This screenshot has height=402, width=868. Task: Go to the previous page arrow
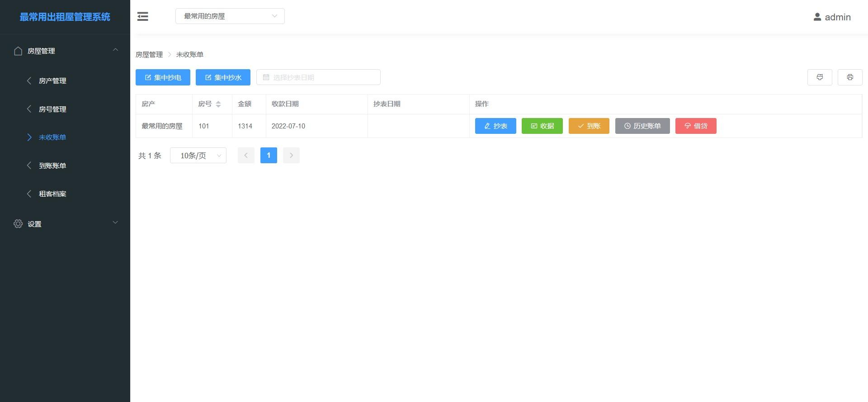click(x=246, y=155)
